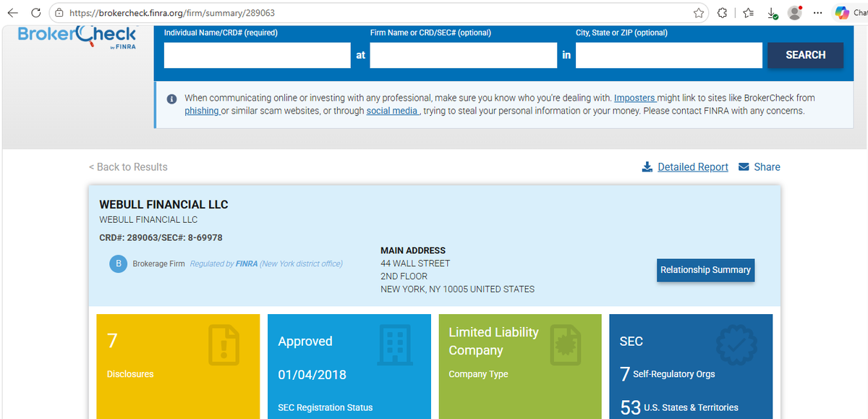Click the WEBULL FINANCIAL LLC firm heading
Image resolution: width=868 pixels, height=419 pixels.
163,205
